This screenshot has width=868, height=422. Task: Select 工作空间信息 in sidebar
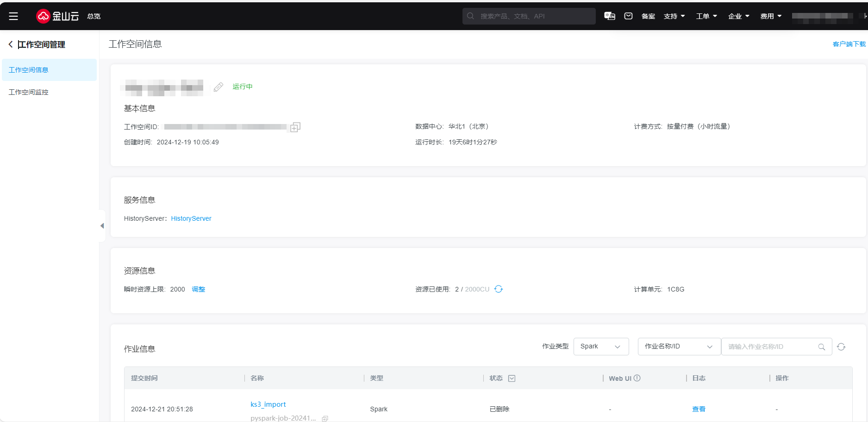29,70
